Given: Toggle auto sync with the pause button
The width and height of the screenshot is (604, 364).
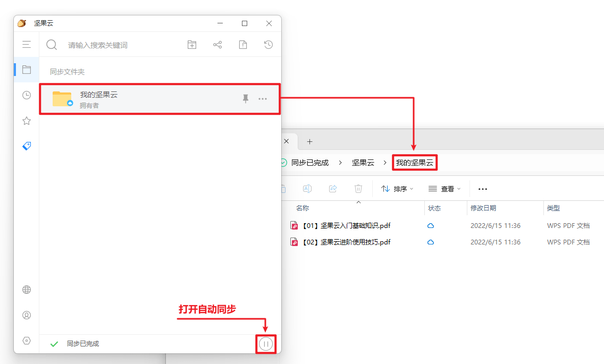Looking at the screenshot, I should (x=266, y=344).
